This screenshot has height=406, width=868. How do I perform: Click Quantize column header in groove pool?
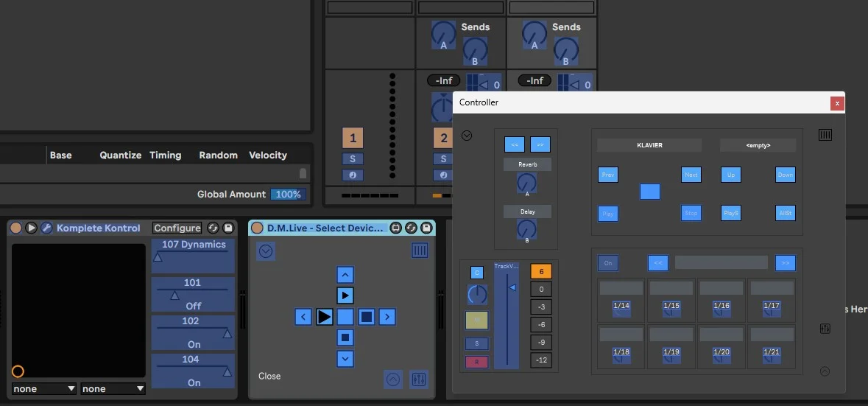click(x=120, y=155)
